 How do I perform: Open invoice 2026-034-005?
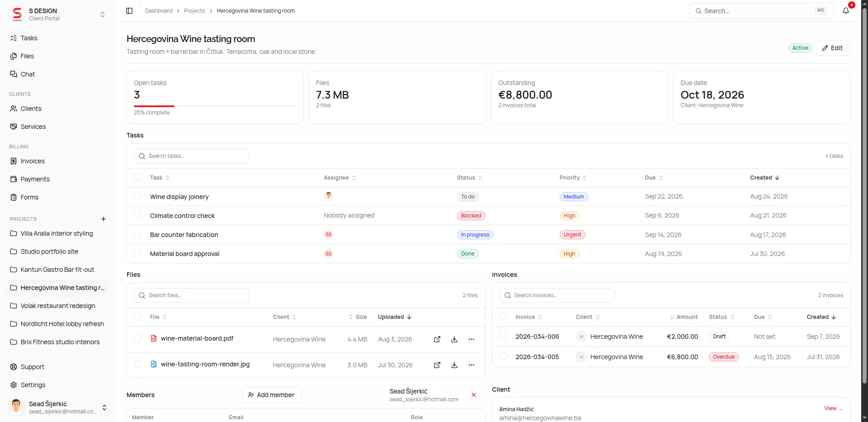point(537,357)
